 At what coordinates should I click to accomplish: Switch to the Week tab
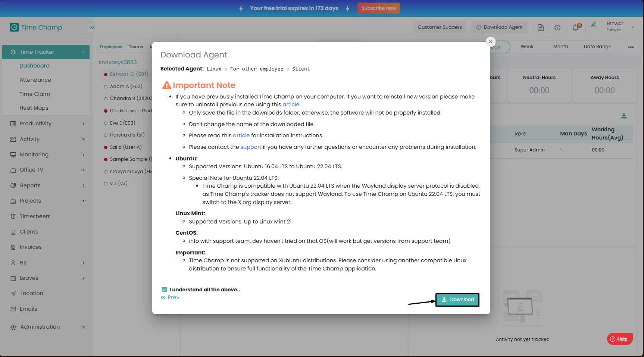point(527,47)
